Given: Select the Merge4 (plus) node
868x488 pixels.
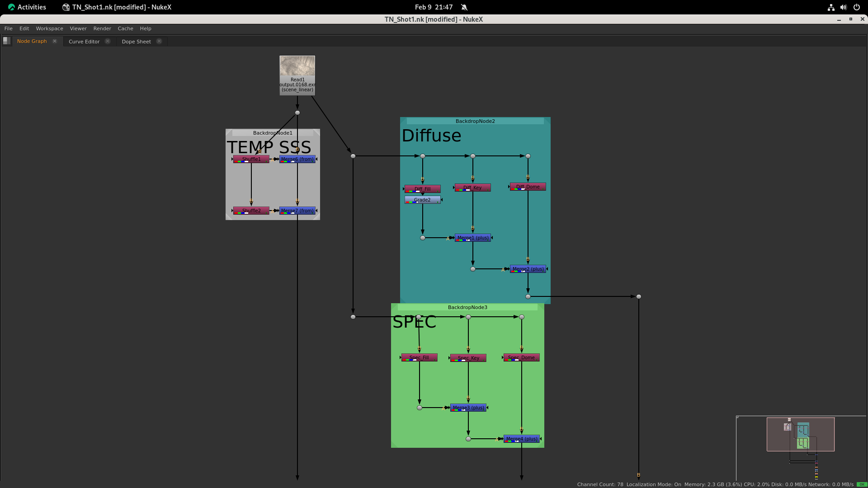Looking at the screenshot, I should (x=522, y=439).
